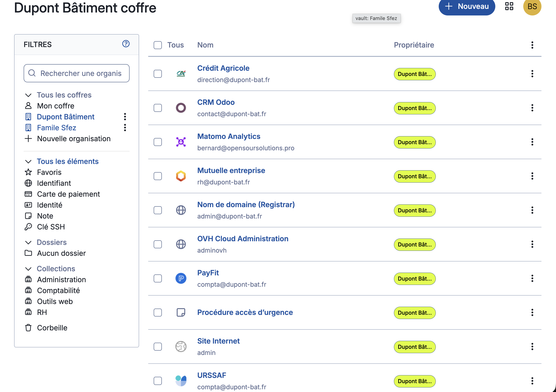Check the OVH Cloud Administration checkbox

pos(158,244)
